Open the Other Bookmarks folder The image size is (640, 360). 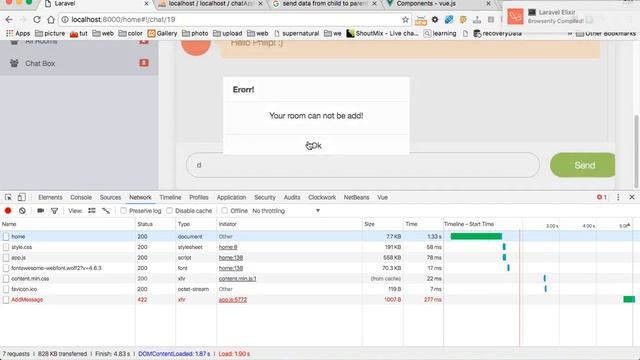click(x=606, y=33)
